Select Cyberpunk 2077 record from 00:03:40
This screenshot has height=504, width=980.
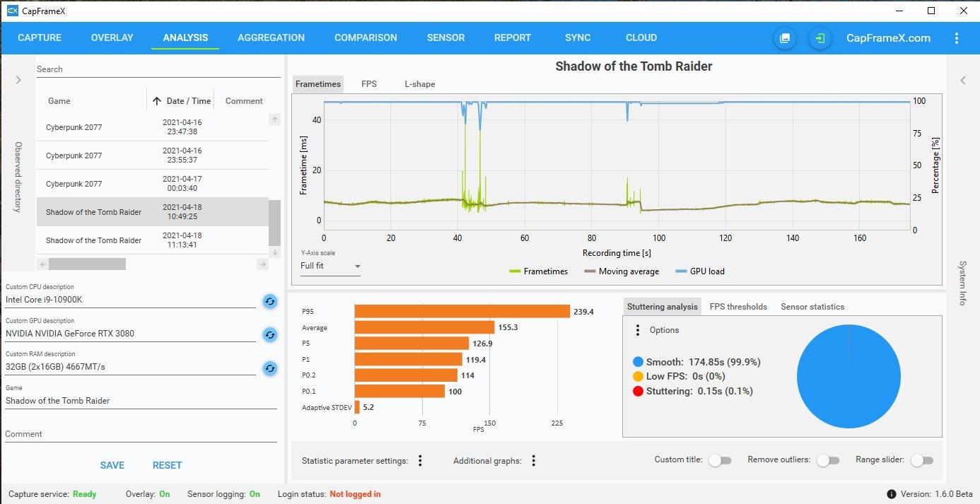click(x=153, y=184)
